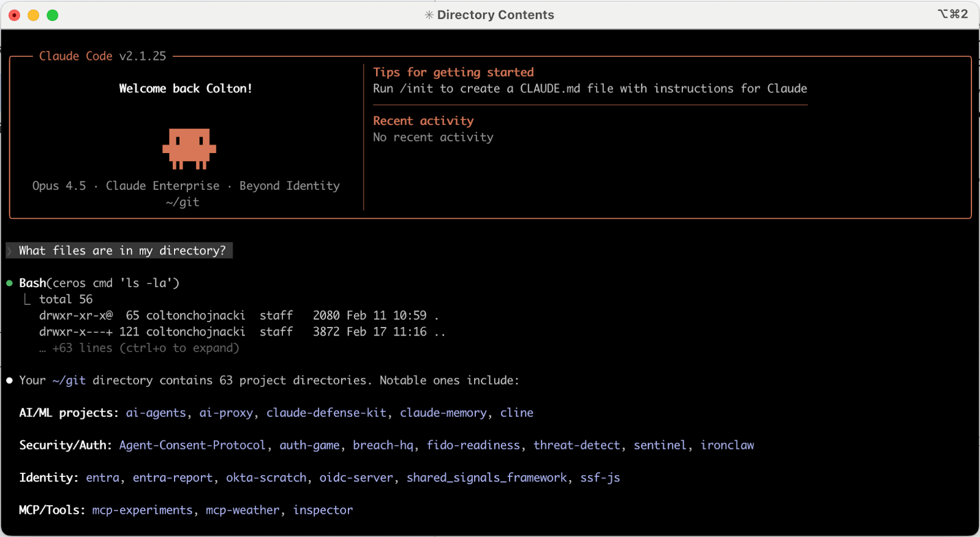This screenshot has width=980, height=537.
Task: Click the 'AI/ML projects:' label
Action: [69, 413]
